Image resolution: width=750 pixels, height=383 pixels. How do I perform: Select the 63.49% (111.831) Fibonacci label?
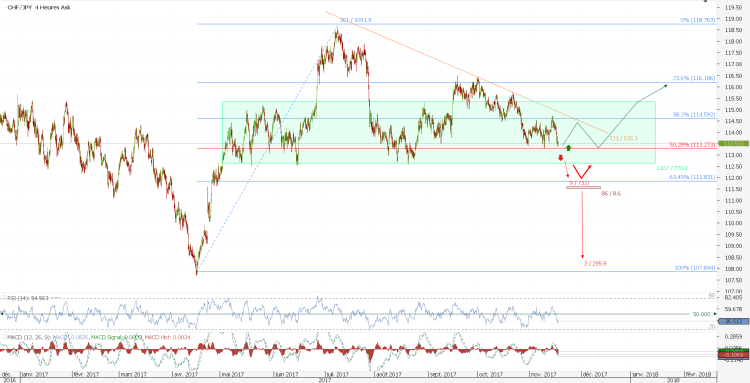click(692, 177)
